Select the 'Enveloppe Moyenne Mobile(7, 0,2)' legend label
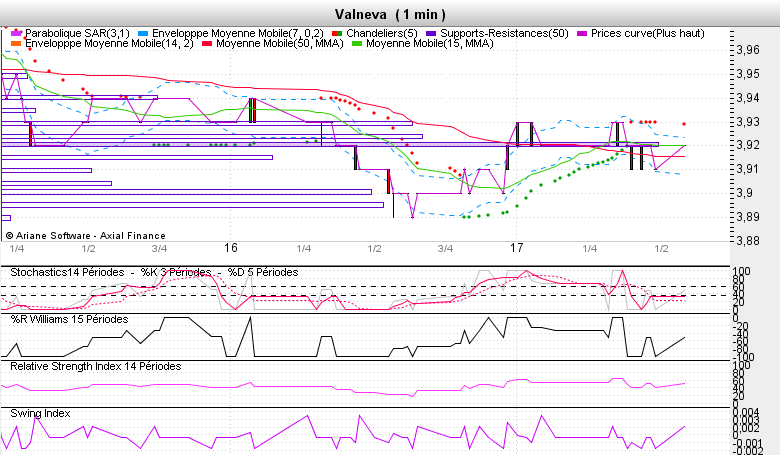Viewport: 780px width, 455px height. [238, 33]
